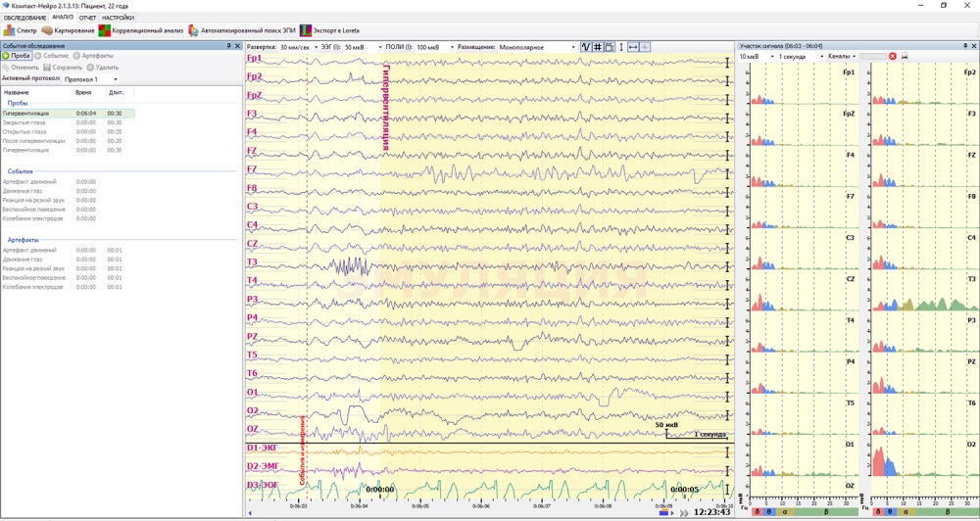
Task: Open the Активный протокол dropdown
Action: click(91, 79)
